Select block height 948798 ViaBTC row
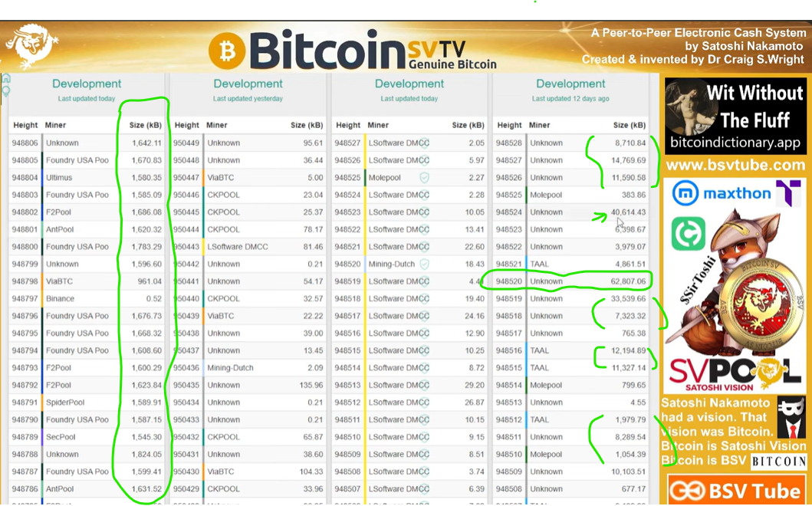Viewport: 812px width, 506px height. [87, 281]
